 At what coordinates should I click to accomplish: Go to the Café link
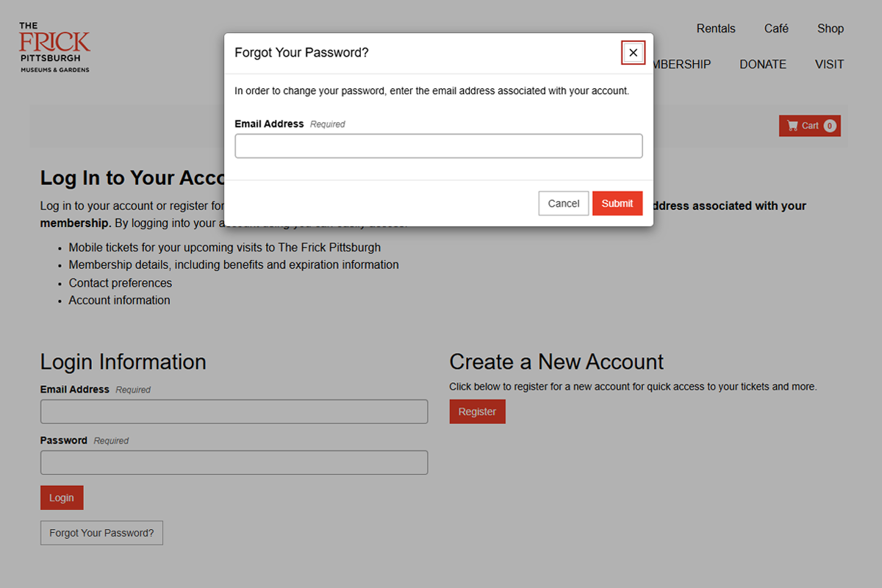776,29
